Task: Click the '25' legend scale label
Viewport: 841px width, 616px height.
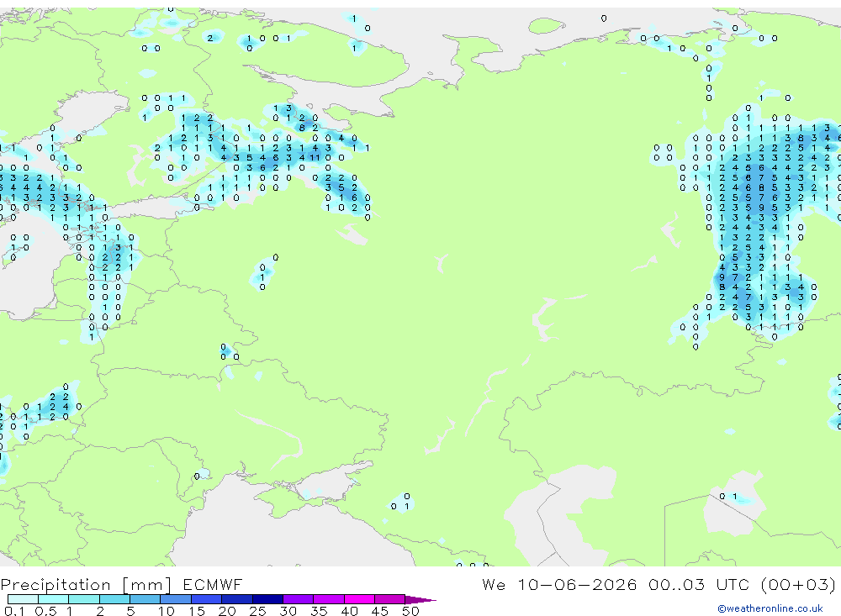Action: [258, 611]
